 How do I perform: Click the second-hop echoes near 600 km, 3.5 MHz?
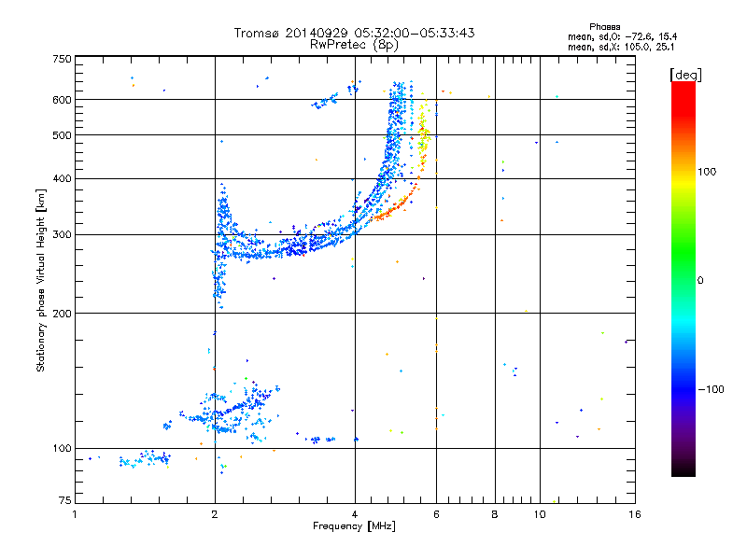(325, 101)
